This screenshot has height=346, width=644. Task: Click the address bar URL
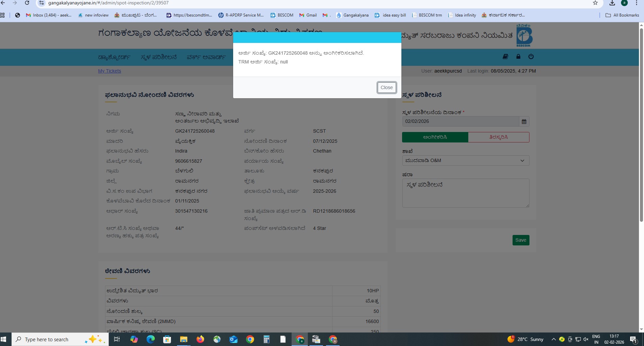point(108,3)
